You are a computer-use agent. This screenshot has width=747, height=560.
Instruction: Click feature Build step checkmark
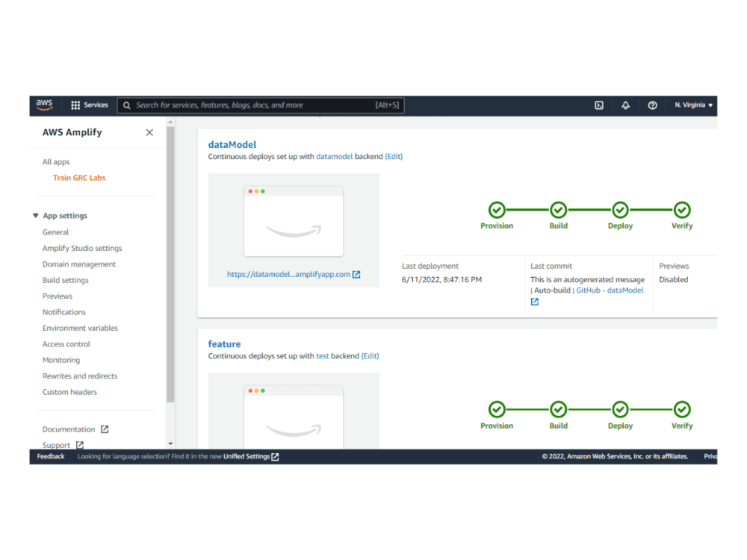[x=558, y=409]
